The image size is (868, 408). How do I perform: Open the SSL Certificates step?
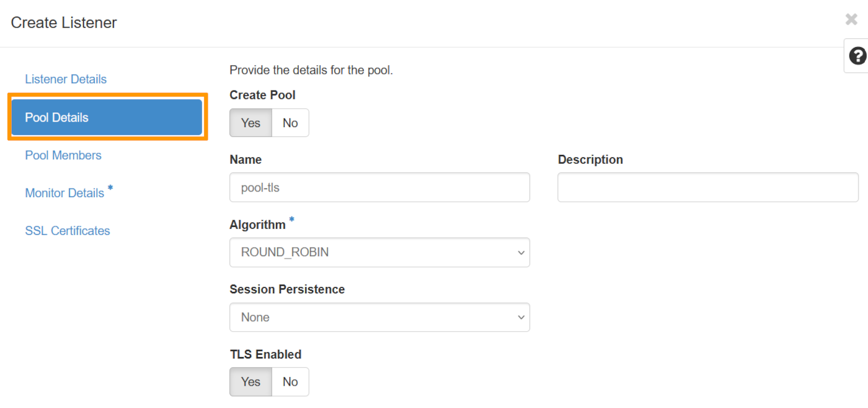coord(67,230)
